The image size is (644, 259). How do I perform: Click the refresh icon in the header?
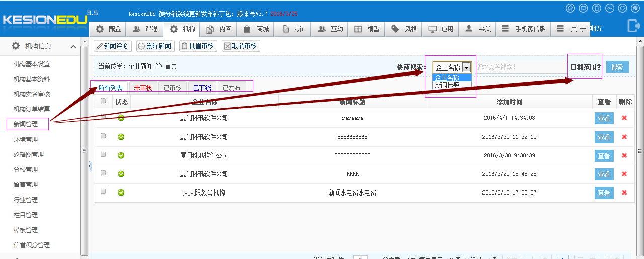(622, 8)
